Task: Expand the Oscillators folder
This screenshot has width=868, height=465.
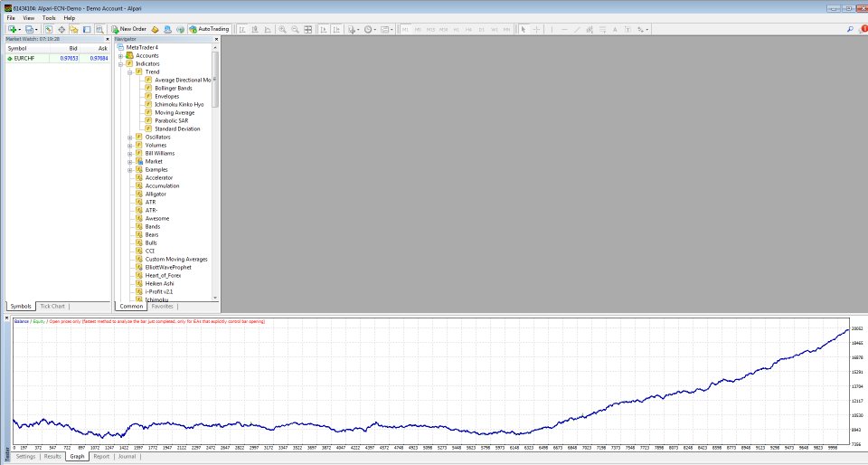Action: 130,138
